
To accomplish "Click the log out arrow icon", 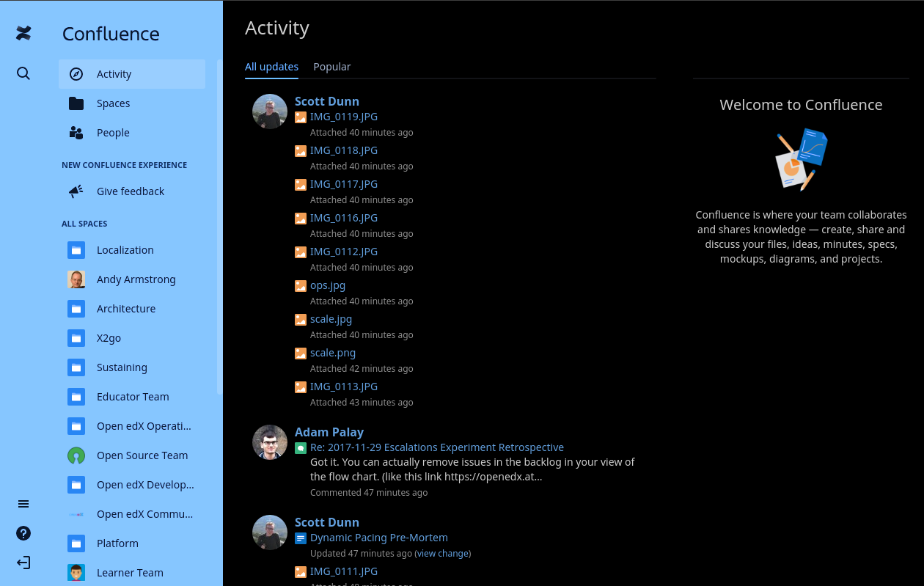I will [23, 563].
